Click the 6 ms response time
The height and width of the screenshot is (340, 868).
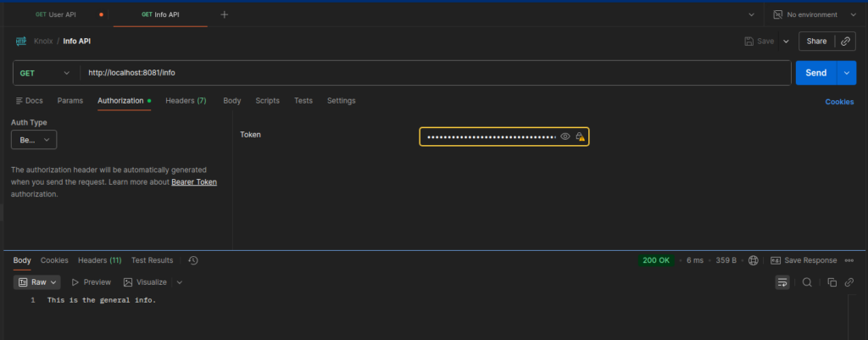pos(695,260)
